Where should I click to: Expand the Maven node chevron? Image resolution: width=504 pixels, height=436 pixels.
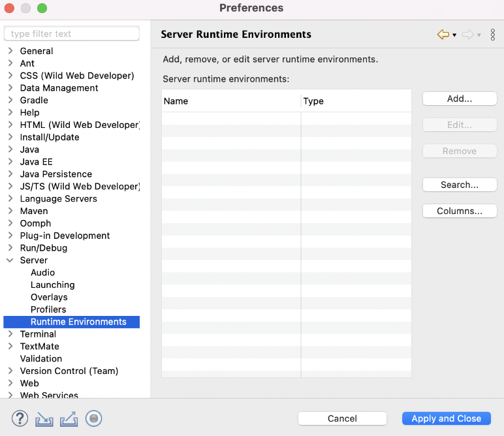click(10, 211)
